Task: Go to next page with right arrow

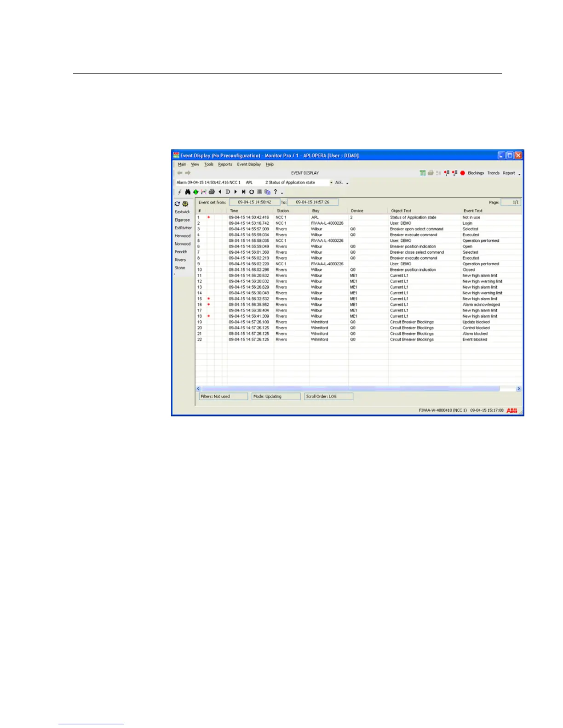Action: pyautogui.click(x=236, y=192)
